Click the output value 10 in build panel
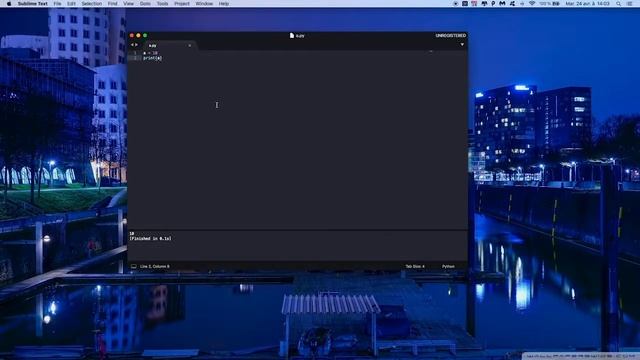Image resolution: width=640 pixels, height=360 pixels. pos(131,234)
